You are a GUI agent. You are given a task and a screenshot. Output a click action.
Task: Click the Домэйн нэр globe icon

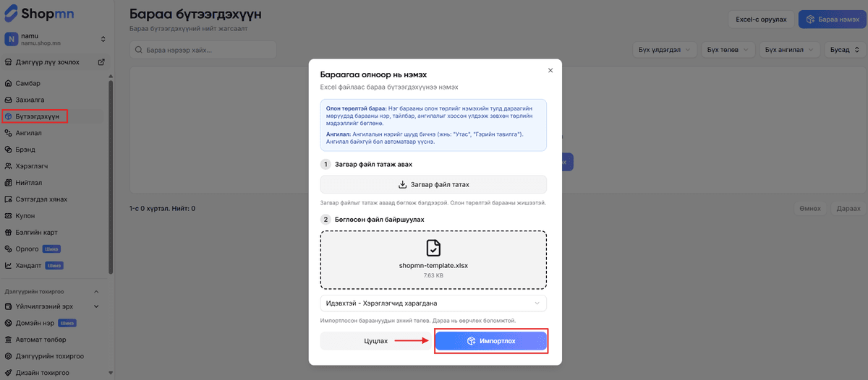9,323
